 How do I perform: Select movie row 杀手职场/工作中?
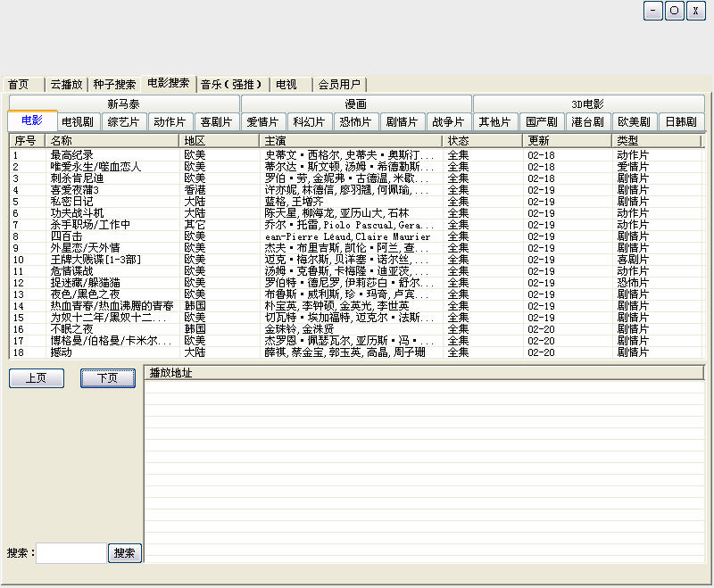(356, 225)
